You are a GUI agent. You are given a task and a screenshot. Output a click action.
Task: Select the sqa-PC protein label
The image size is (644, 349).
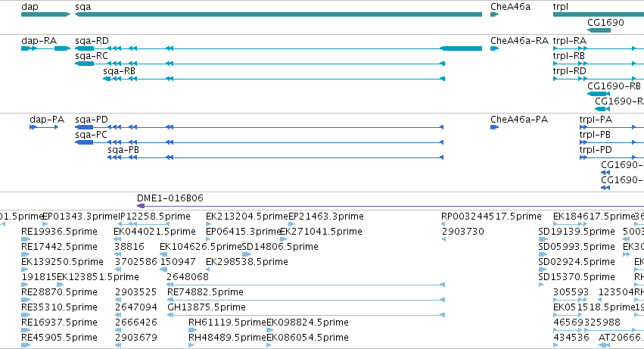[91, 135]
